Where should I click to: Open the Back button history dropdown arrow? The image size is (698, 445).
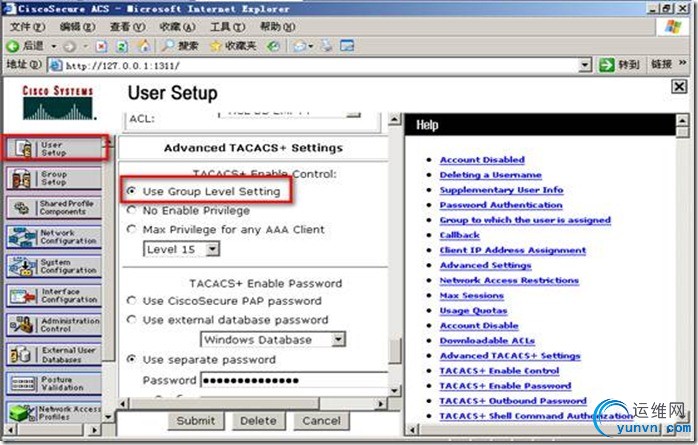click(x=54, y=46)
